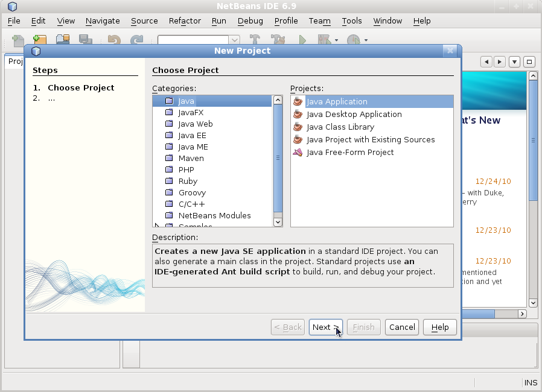
Task: Select the PHP category
Action: coord(212,169)
